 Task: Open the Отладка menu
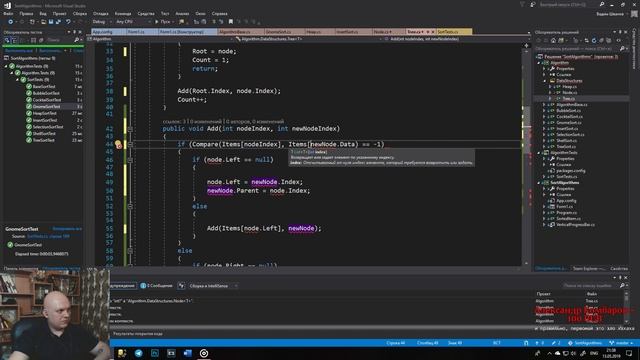[100, 13]
